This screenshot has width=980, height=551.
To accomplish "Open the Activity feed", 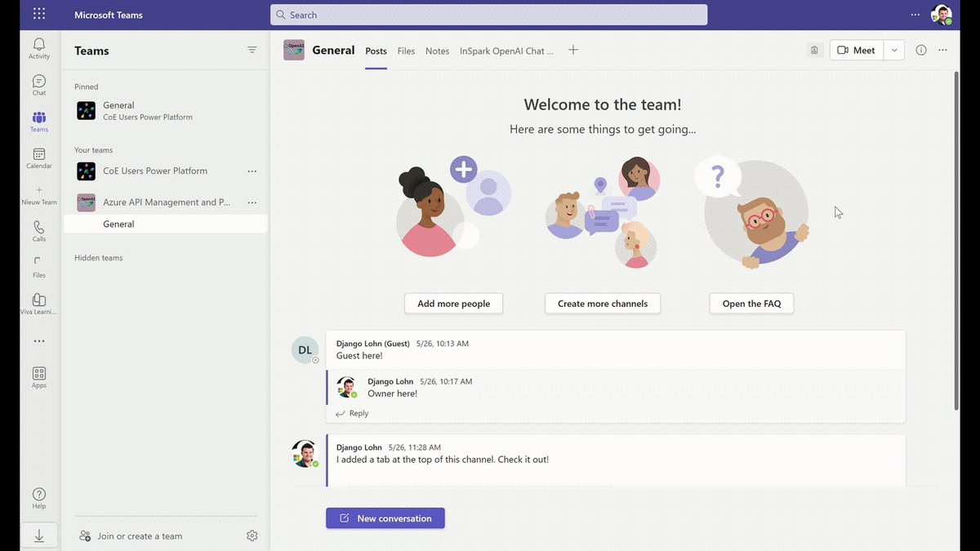I will coord(39,48).
